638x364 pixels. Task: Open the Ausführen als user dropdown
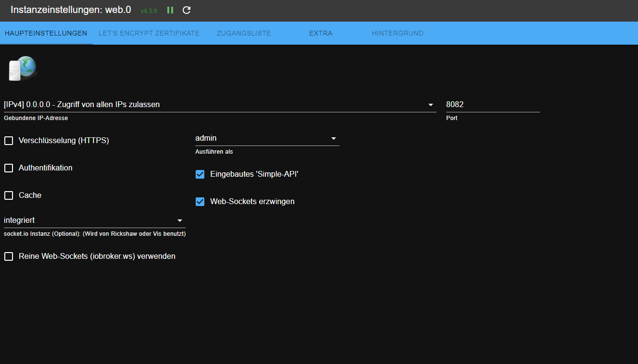267,138
